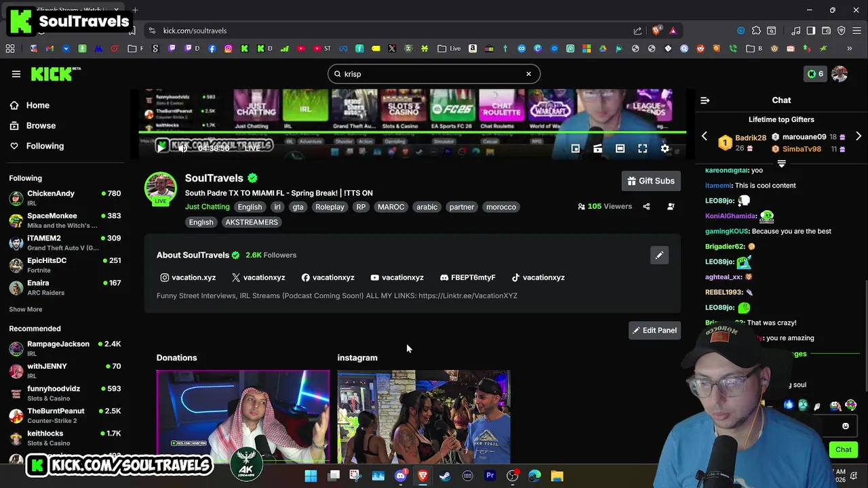Click the morocco tag
The width and height of the screenshot is (868, 488).
[501, 207]
